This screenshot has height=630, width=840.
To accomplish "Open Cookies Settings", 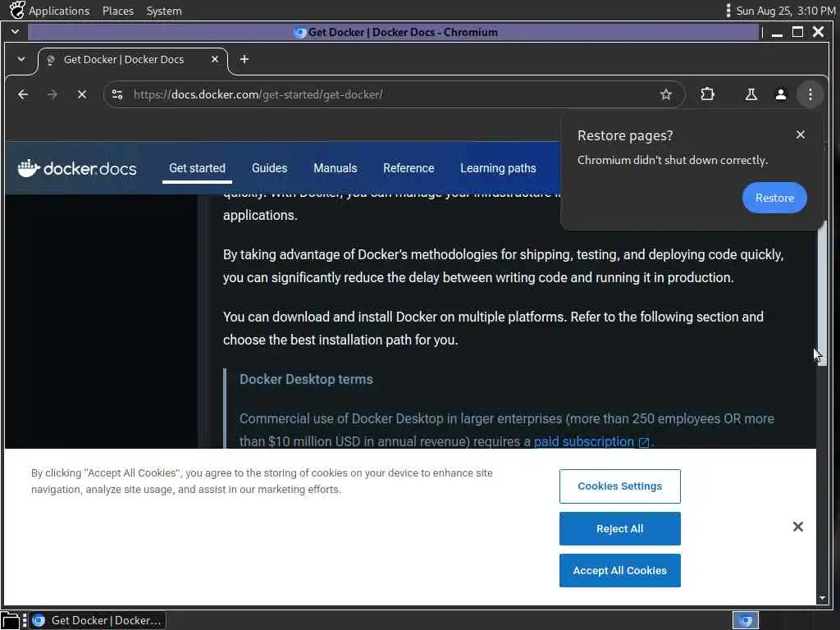I will 620,486.
